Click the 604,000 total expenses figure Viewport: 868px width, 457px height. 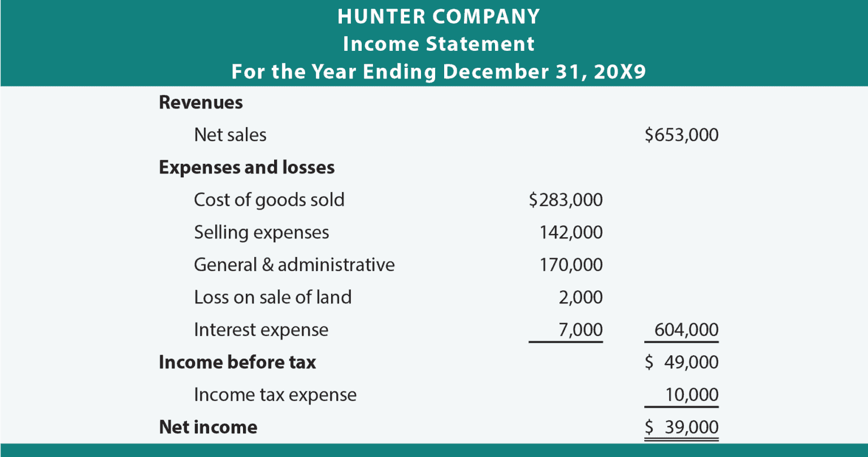(687, 330)
